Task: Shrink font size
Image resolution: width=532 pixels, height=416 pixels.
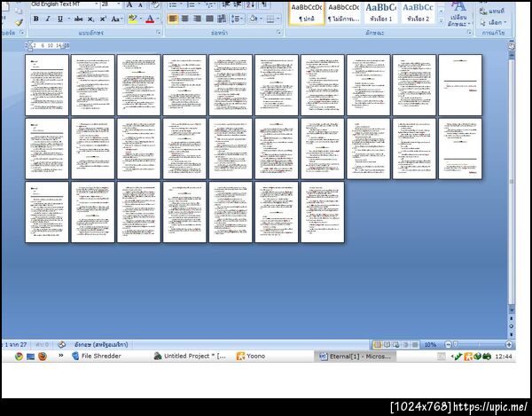Action: tap(140, 4)
